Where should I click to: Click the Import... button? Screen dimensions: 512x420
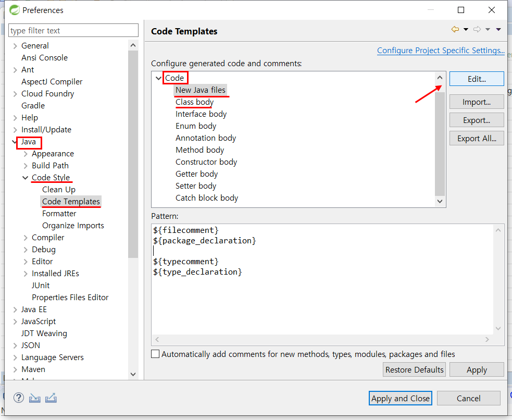[x=477, y=102]
